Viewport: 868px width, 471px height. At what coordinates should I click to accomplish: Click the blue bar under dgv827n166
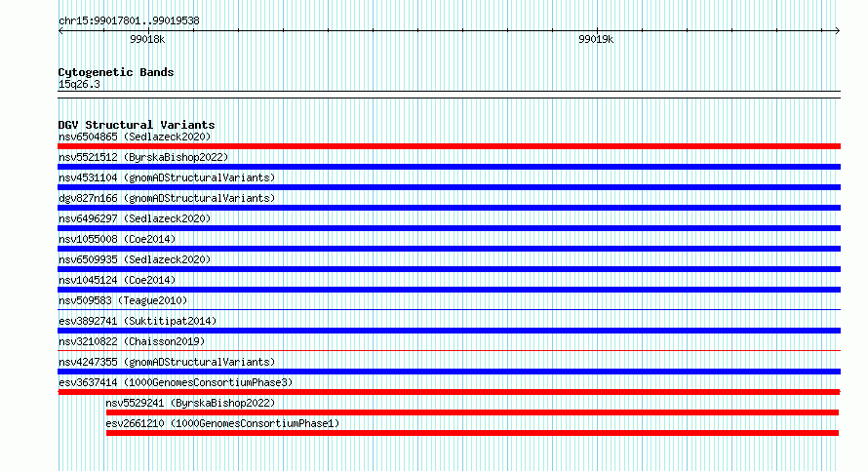coord(449,208)
